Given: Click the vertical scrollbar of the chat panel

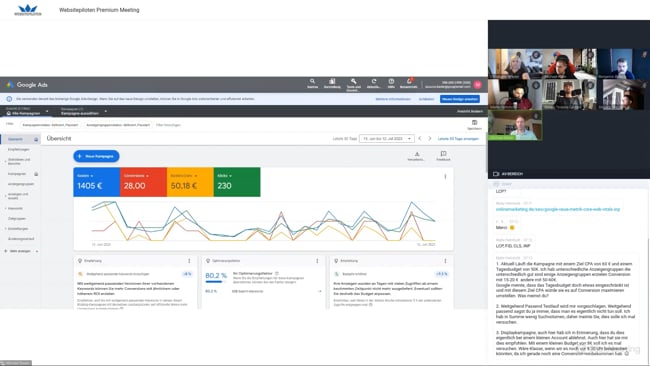Looking at the screenshot, I should pos(648,297).
